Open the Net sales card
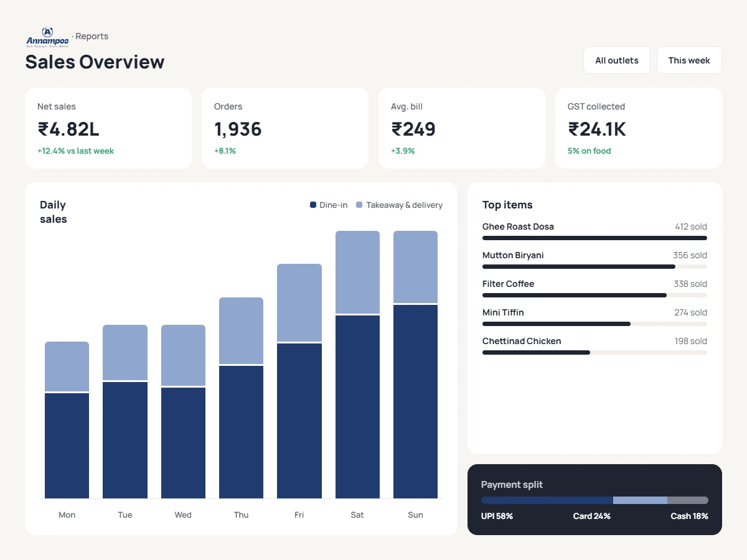This screenshot has width=747, height=560. coord(108,128)
